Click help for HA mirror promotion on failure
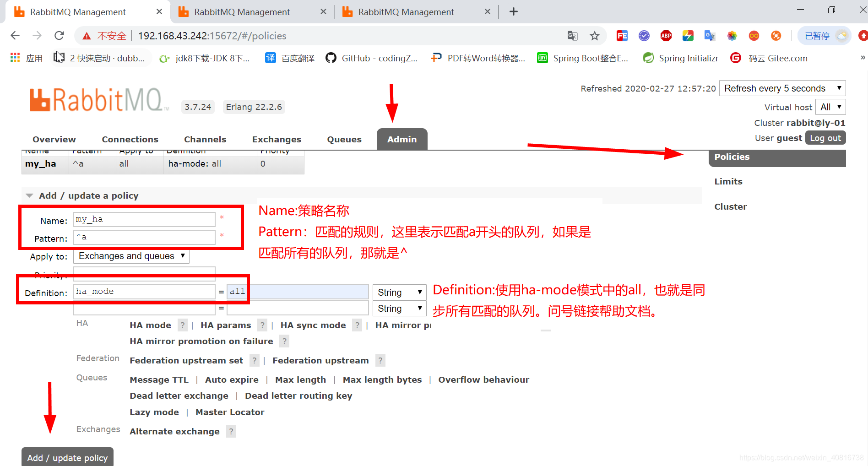868x466 pixels. pos(284,341)
